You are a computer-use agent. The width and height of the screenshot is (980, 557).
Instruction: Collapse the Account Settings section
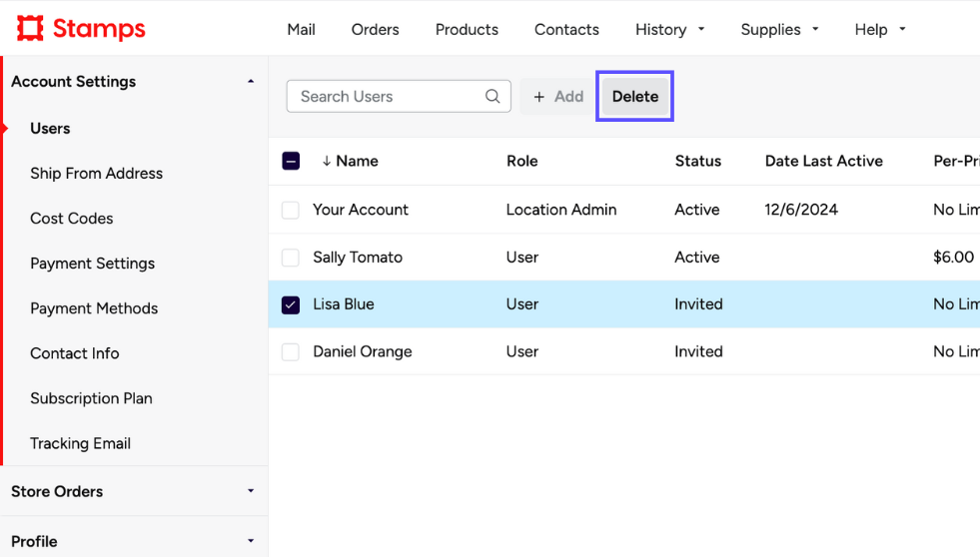point(251,82)
